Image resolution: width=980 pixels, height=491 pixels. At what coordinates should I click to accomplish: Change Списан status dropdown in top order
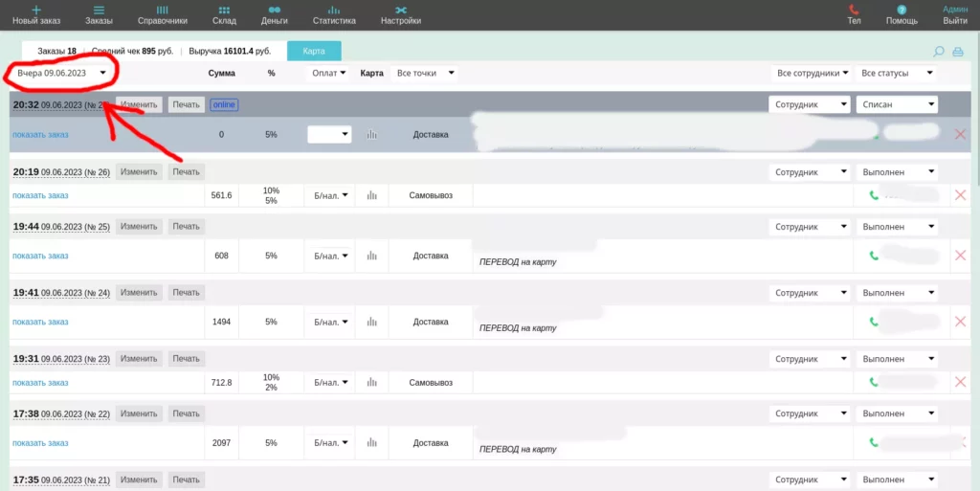(897, 104)
